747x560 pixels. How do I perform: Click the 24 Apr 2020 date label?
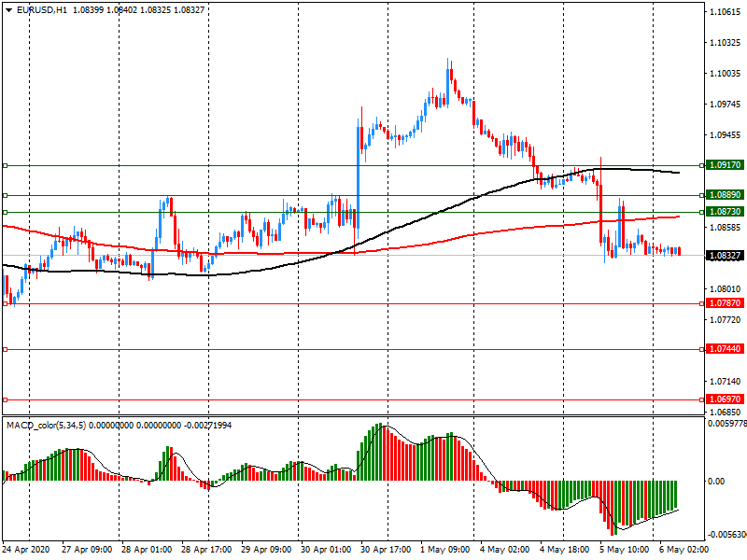coord(26,550)
